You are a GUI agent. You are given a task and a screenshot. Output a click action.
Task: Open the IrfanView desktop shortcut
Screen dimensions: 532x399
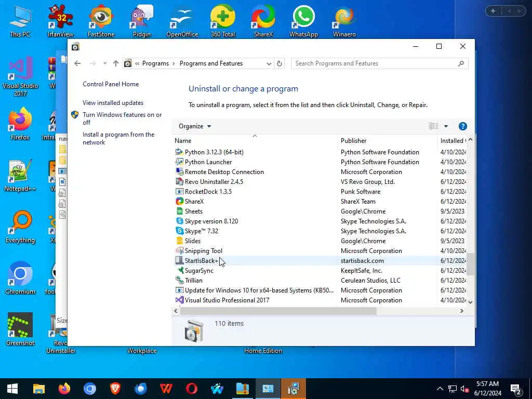coord(60,21)
